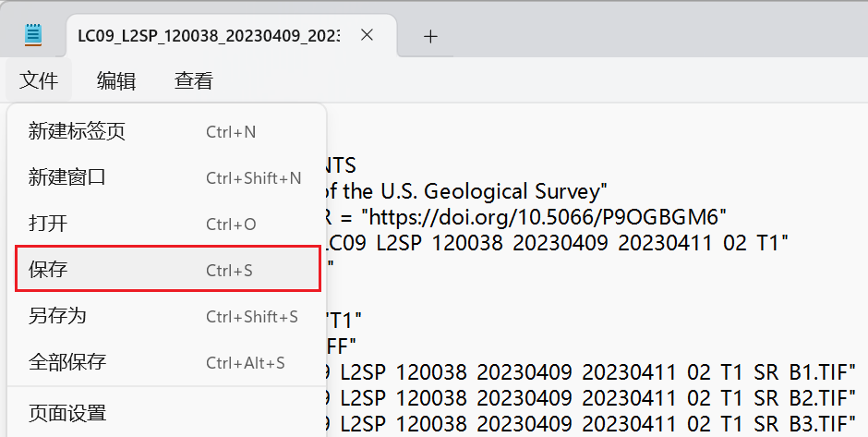Choose 新建标签页 from the file menu
Screen dimensions: 868x437
click(x=167, y=132)
